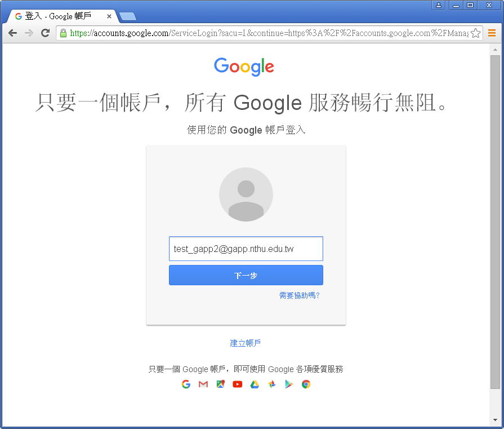Bookmark this page with the star icon
The height and width of the screenshot is (429, 504).
(475, 33)
